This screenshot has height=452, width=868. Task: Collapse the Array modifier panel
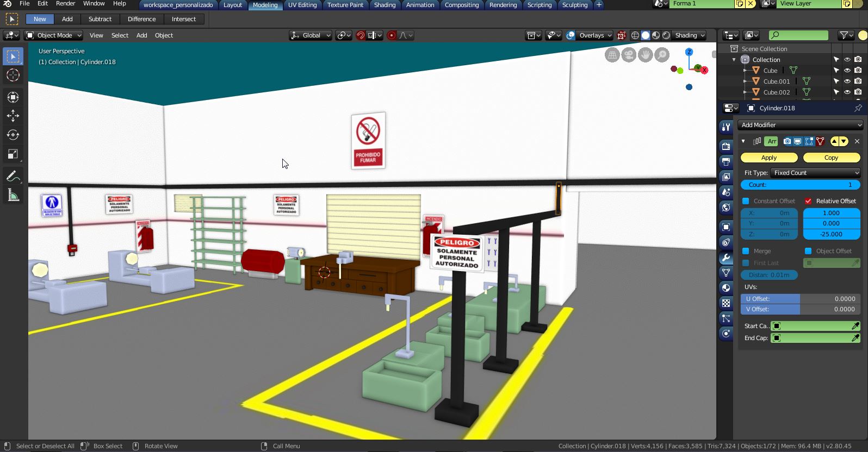pyautogui.click(x=743, y=141)
